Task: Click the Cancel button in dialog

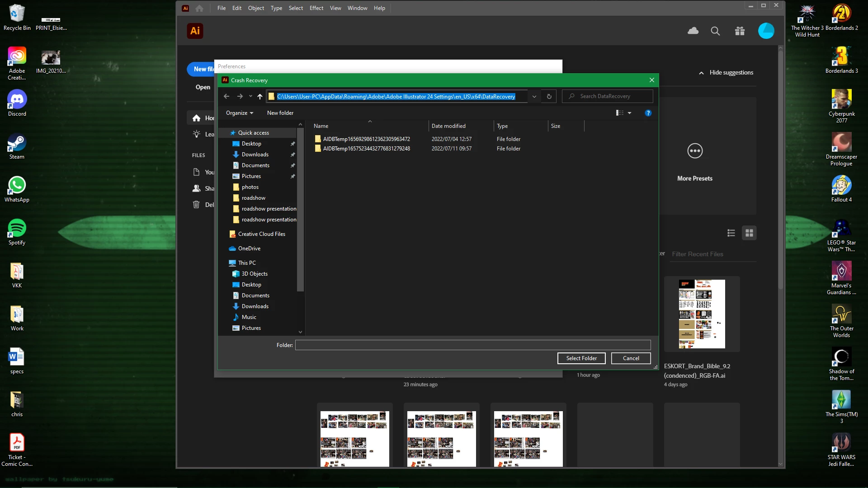Action: coord(631,358)
